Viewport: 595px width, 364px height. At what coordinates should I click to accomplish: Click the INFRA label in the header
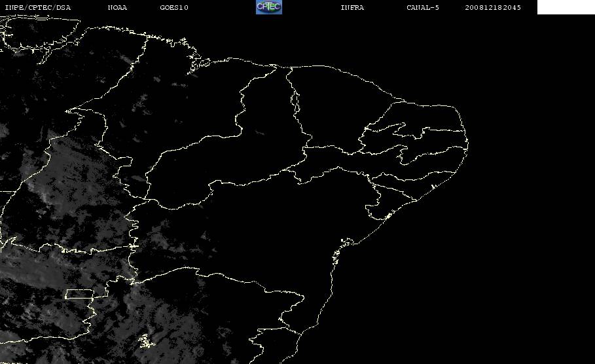point(352,8)
